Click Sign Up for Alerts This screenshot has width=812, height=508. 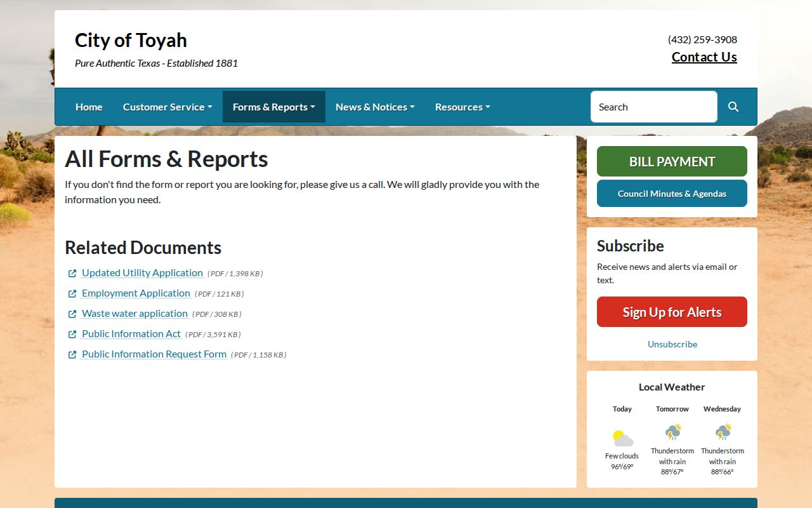click(x=672, y=312)
